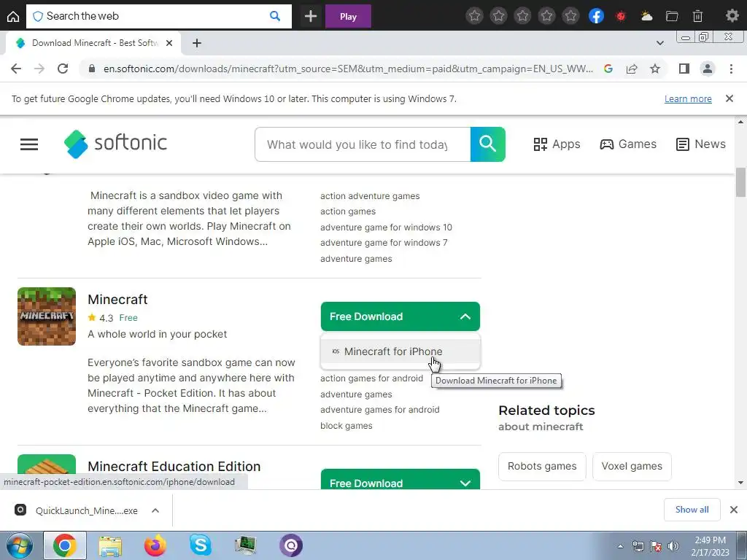Viewport: 747px width, 560px height.
Task: Click adventure games for android tag
Action: [x=379, y=410]
